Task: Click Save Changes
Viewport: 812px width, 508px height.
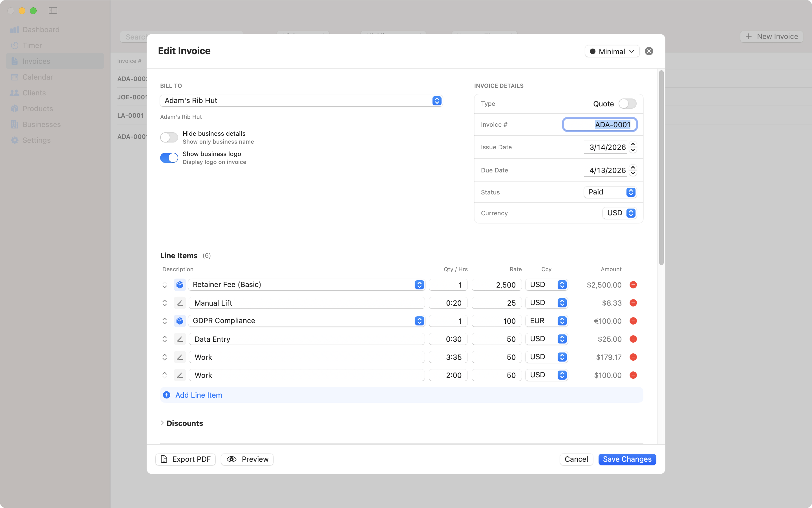Action: 627,459
